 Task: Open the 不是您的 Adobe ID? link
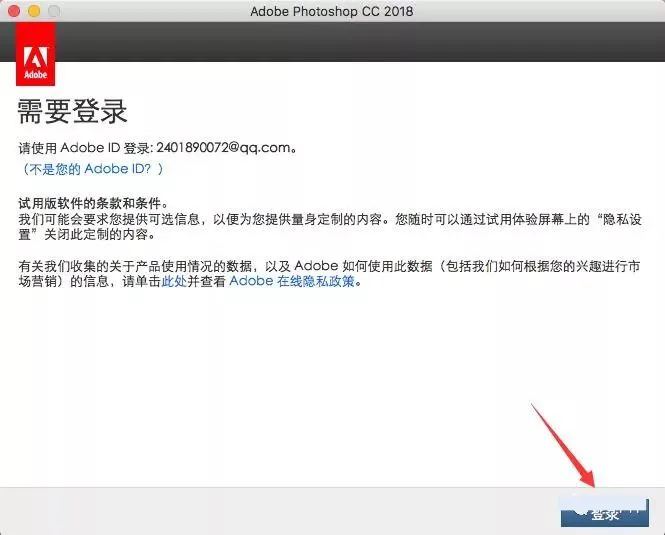tap(91, 169)
